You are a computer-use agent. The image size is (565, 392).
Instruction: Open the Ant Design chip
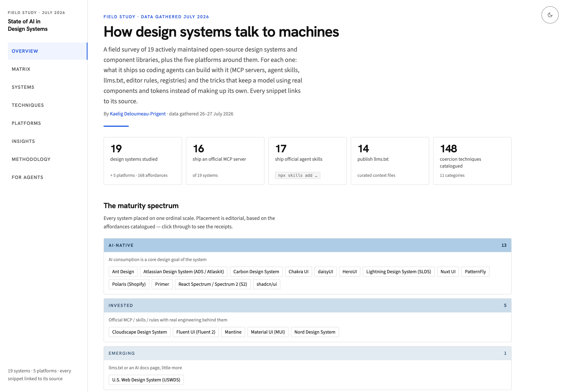coord(123,272)
